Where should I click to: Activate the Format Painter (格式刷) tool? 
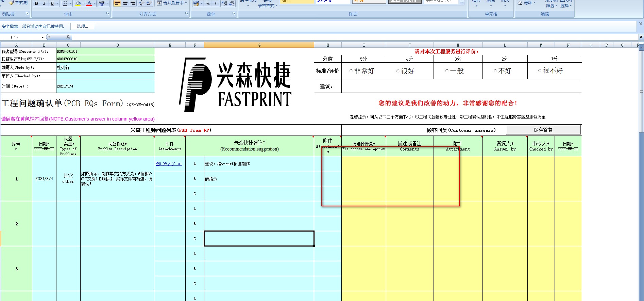click(x=18, y=3)
